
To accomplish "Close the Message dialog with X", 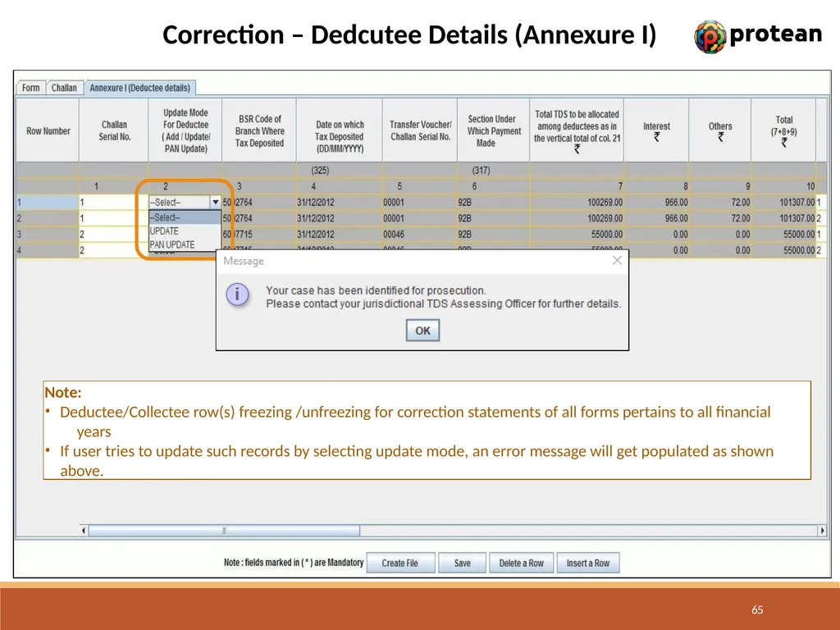I will click(617, 260).
